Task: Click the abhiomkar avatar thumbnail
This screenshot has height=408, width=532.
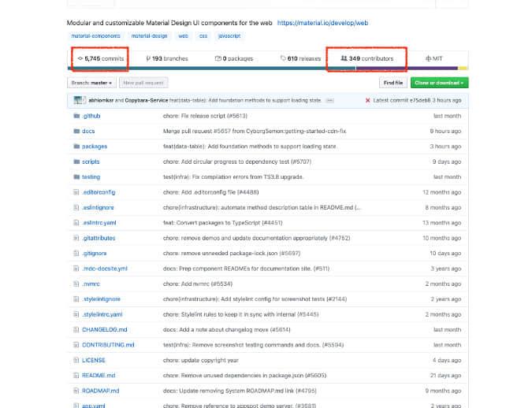Action: (x=79, y=101)
